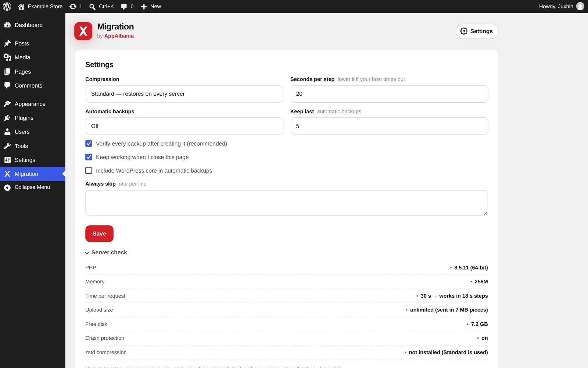This screenshot has width=588, height=368.
Task: Enable Include WordPress core in automatic backups
Action: tap(89, 170)
